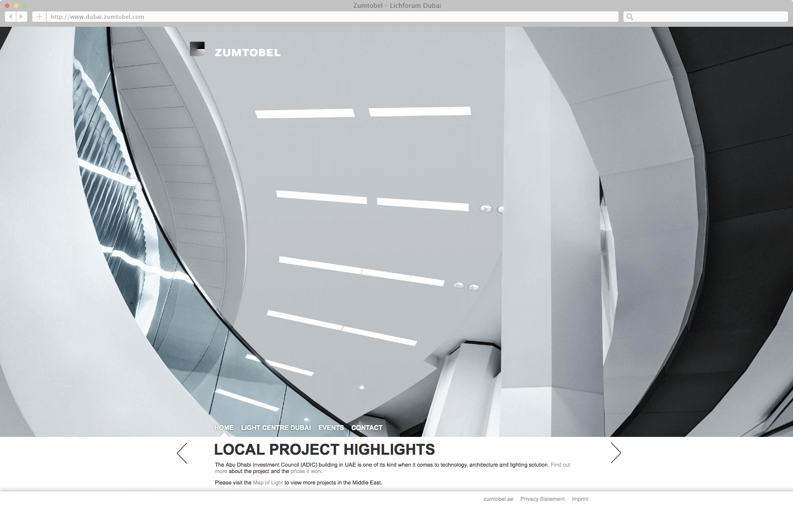The width and height of the screenshot is (793, 532).
Task: Show previous slide with left chevron
Action: 182,453
